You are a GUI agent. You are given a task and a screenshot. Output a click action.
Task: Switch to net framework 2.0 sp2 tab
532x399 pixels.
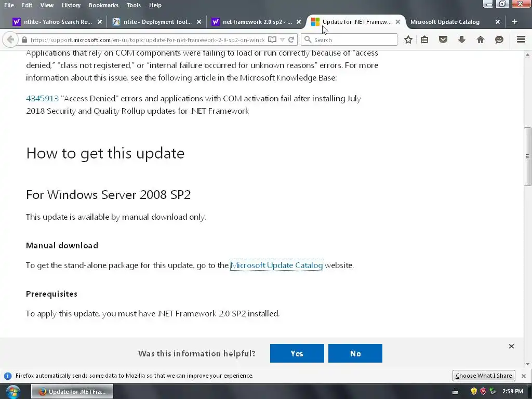click(257, 22)
